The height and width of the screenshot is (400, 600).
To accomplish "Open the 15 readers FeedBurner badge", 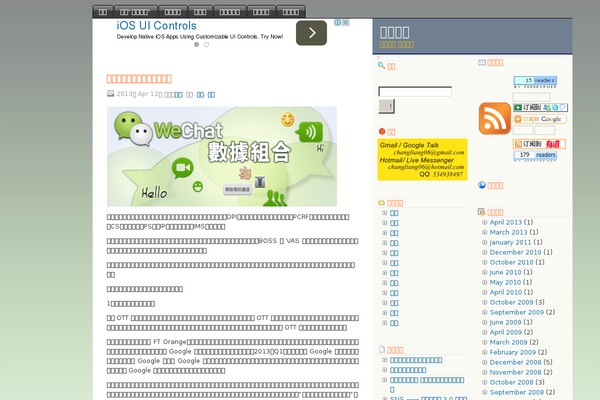I will tap(535, 80).
